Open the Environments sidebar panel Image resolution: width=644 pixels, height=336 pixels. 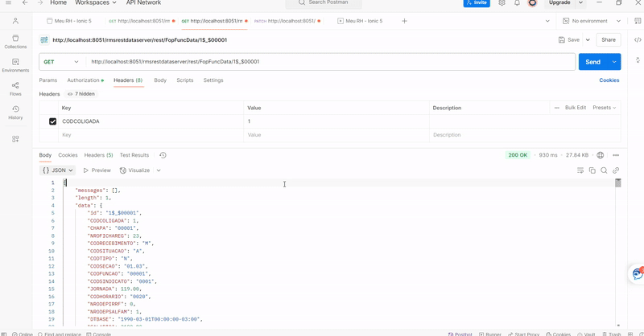(x=15, y=65)
